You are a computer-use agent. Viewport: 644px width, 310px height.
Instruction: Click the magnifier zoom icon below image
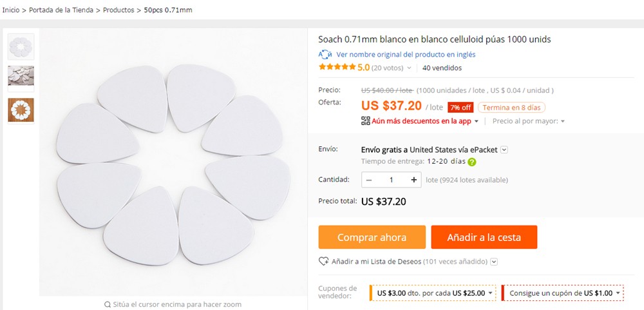[x=108, y=304]
